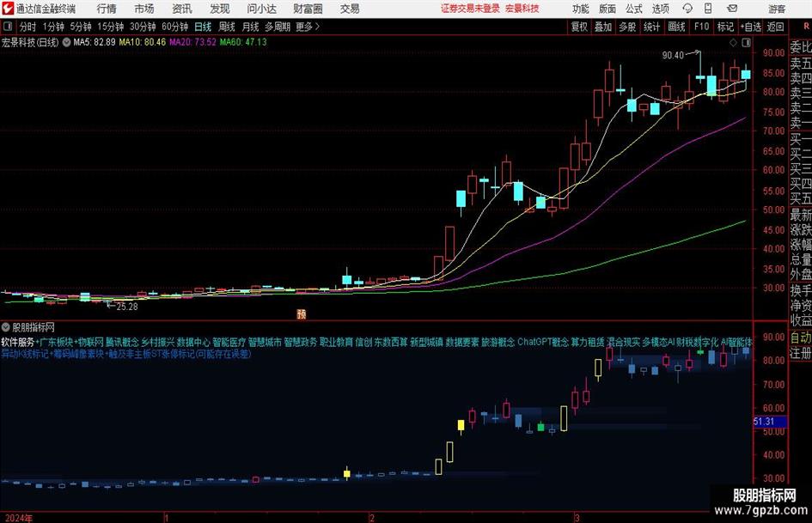Screen dimensions: 812x523
Task: Open the 市场 menu
Action: click(x=144, y=9)
